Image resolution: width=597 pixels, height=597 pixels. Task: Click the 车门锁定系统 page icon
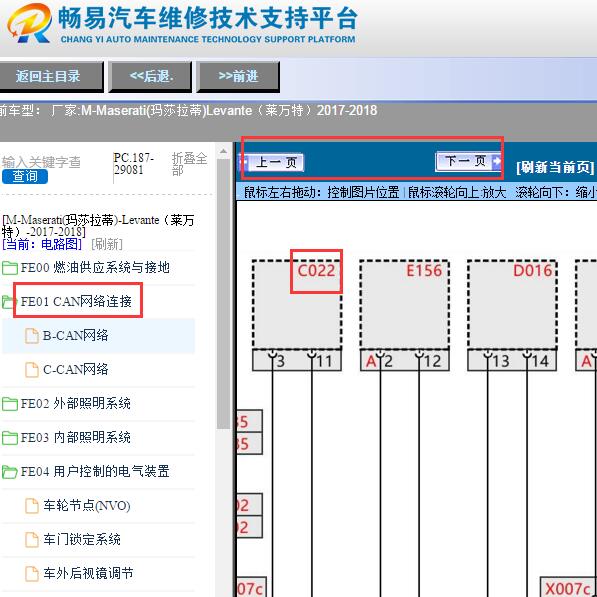pos(32,540)
